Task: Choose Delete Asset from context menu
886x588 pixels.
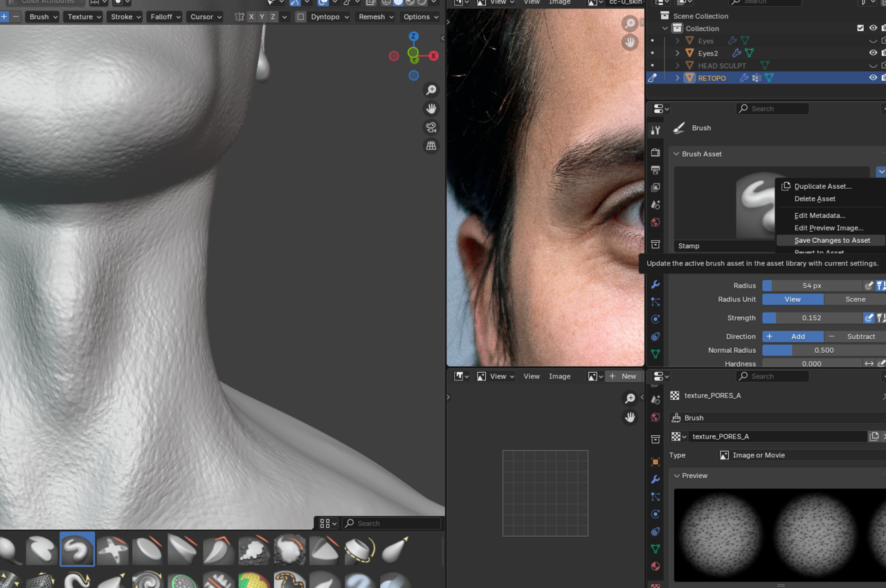Action: tap(815, 199)
